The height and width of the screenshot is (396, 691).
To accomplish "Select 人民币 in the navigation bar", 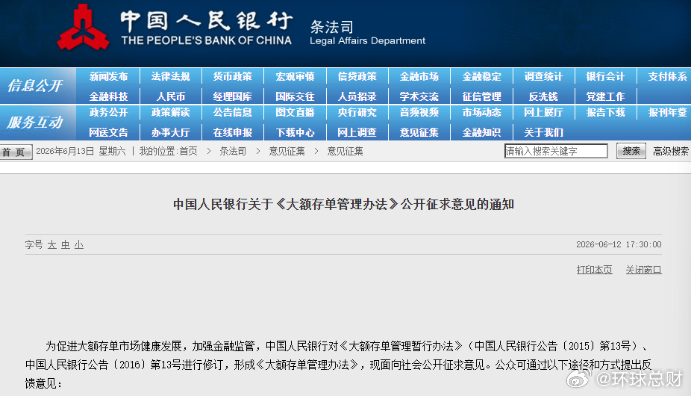I will tap(171, 96).
